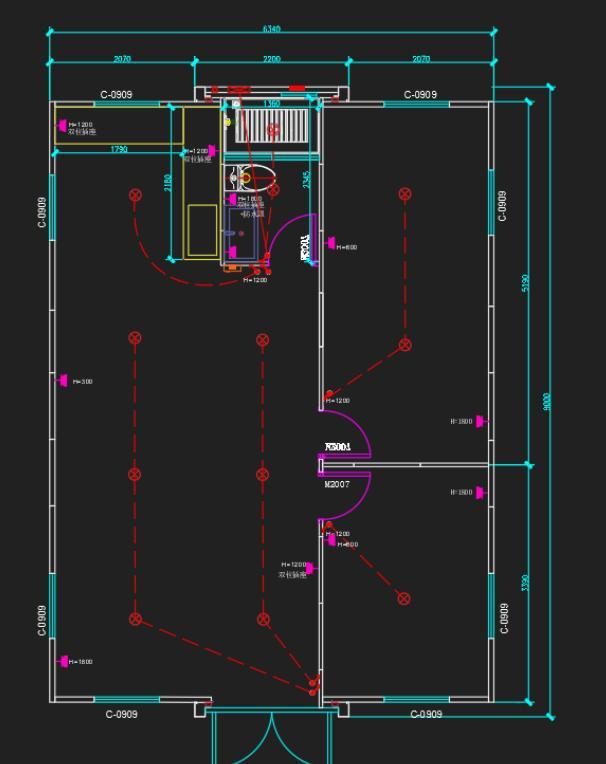Select the purple door swing arc labeled M2007
This screenshot has height=764, width=606.
[x=346, y=496]
